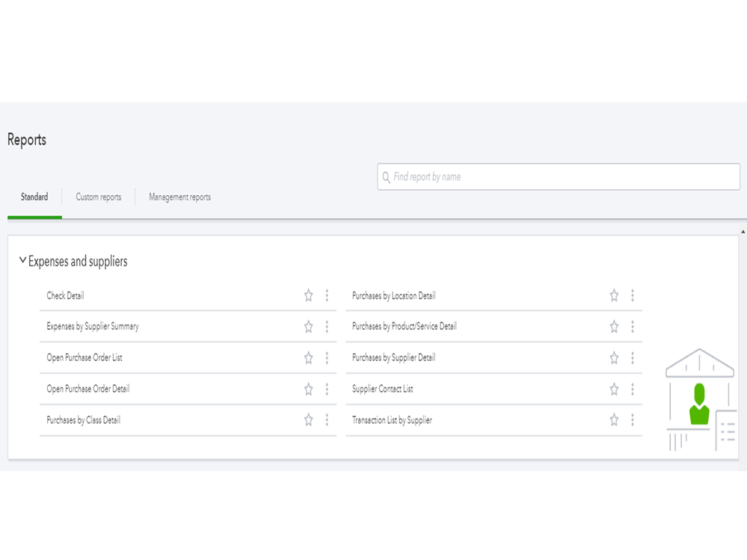Click three-dot menu for Transaction List by Supplier

(633, 420)
